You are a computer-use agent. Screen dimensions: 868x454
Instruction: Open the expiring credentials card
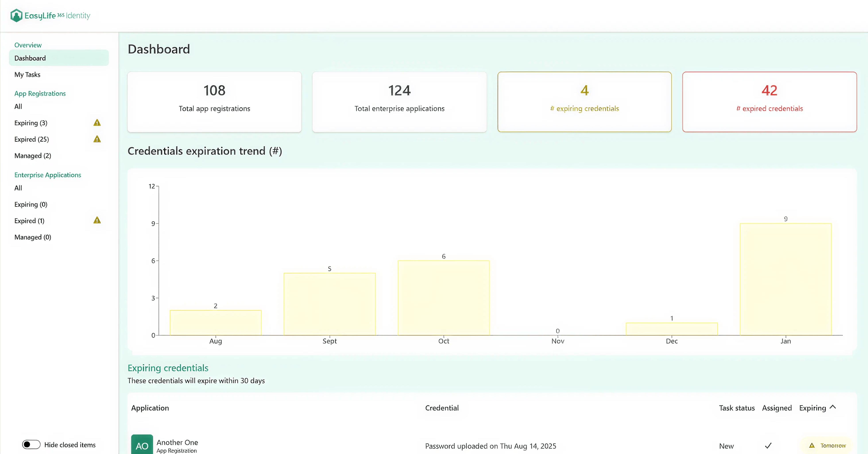(x=584, y=102)
